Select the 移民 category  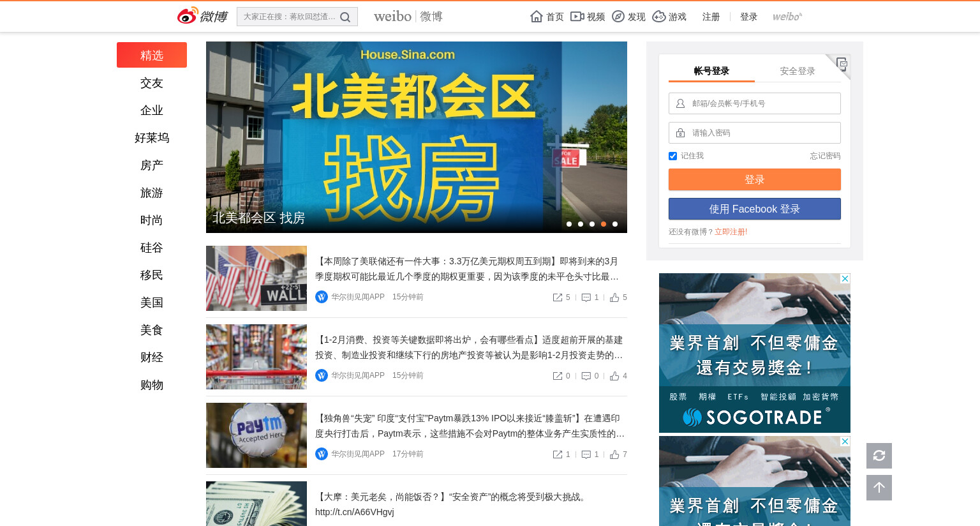click(x=152, y=275)
